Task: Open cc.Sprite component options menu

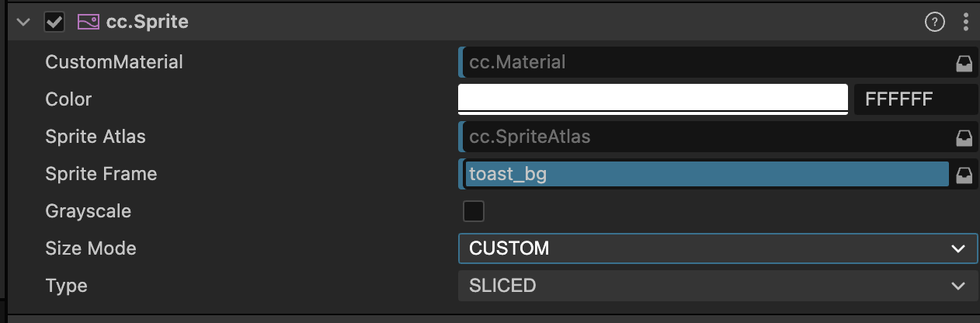Action: [966, 22]
